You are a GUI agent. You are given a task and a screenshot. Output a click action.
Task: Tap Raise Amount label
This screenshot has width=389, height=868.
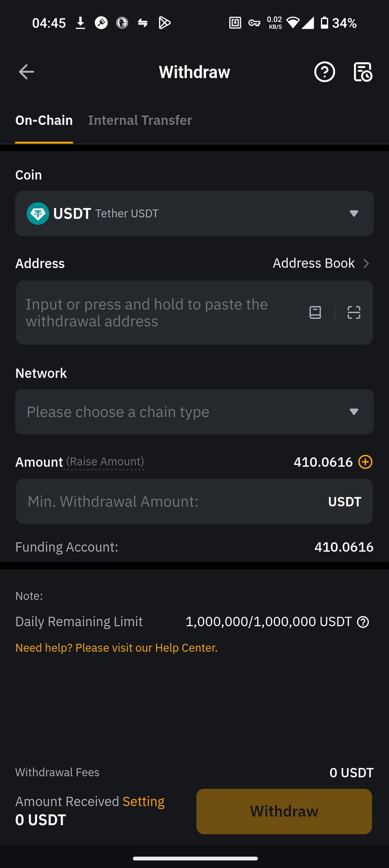pos(105,462)
